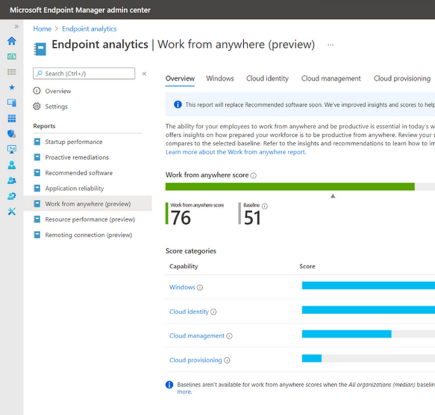This screenshot has height=415, width=435.
Task: Open the Home icon in left rail
Action: [x=12, y=41]
